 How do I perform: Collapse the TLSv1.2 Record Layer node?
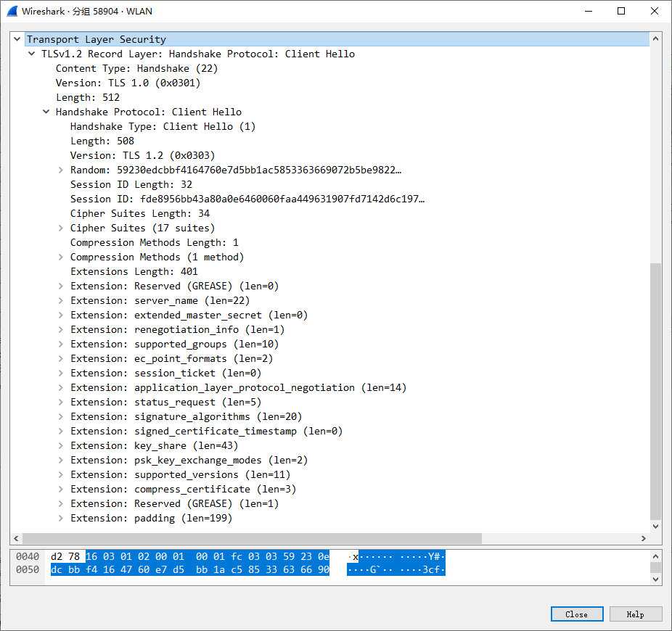pos(32,54)
